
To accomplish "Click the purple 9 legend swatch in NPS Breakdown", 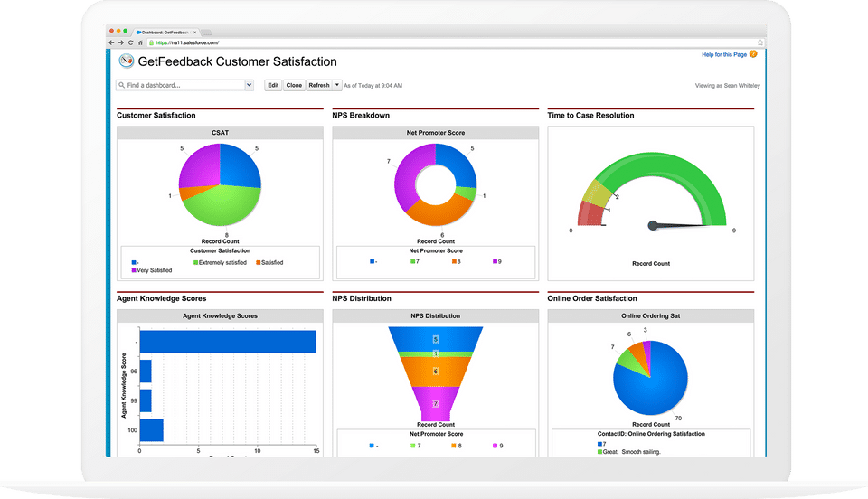I will tap(495, 261).
